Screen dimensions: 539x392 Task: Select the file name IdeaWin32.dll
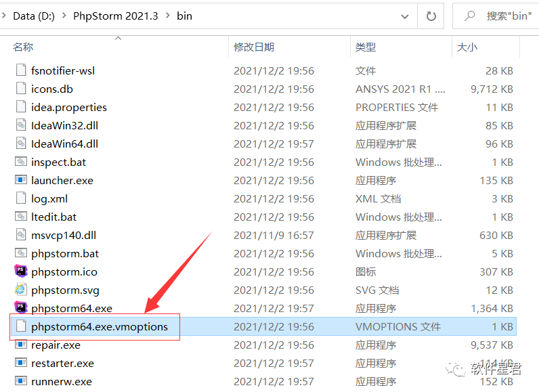coord(64,126)
